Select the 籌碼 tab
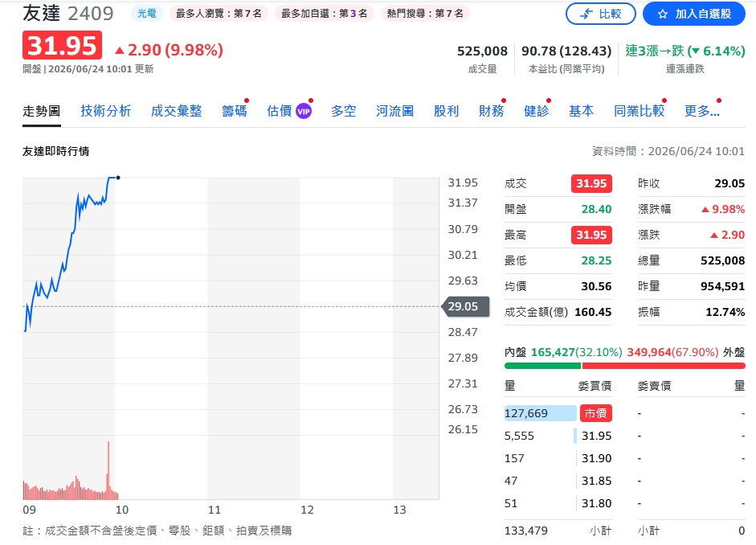 coord(235,112)
